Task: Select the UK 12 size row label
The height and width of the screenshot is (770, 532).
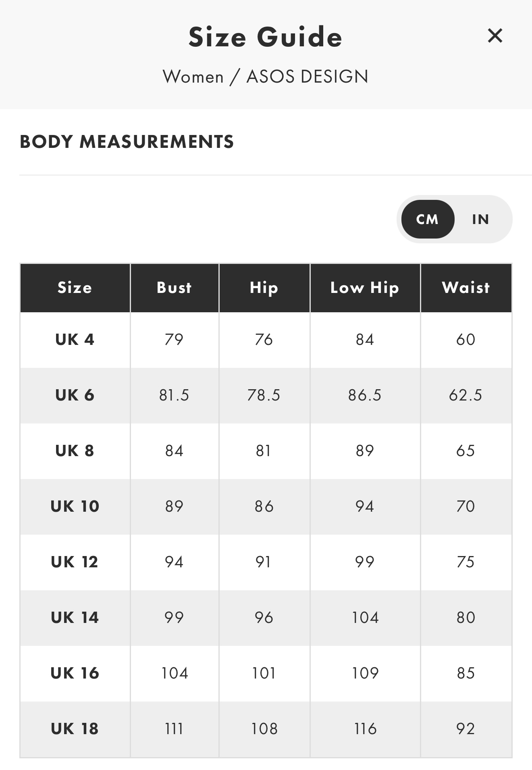Action: click(75, 562)
